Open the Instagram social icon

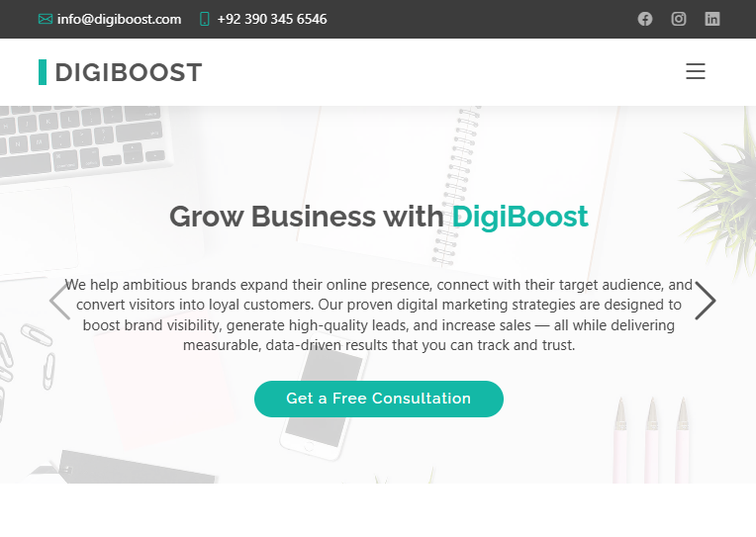point(679,19)
